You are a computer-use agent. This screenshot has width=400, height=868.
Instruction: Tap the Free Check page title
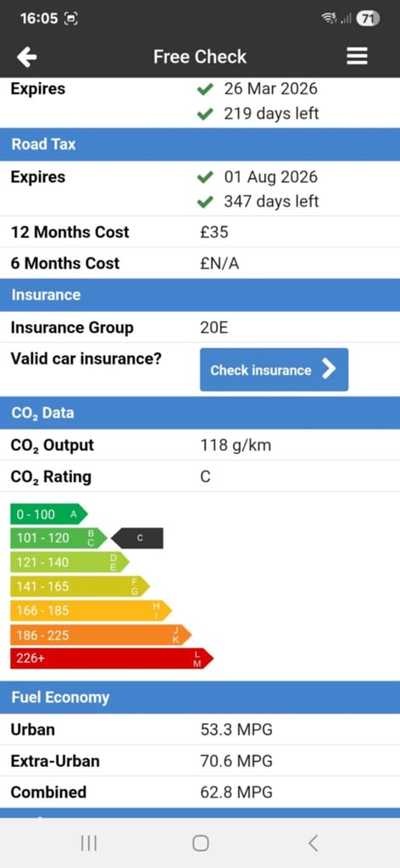click(200, 57)
